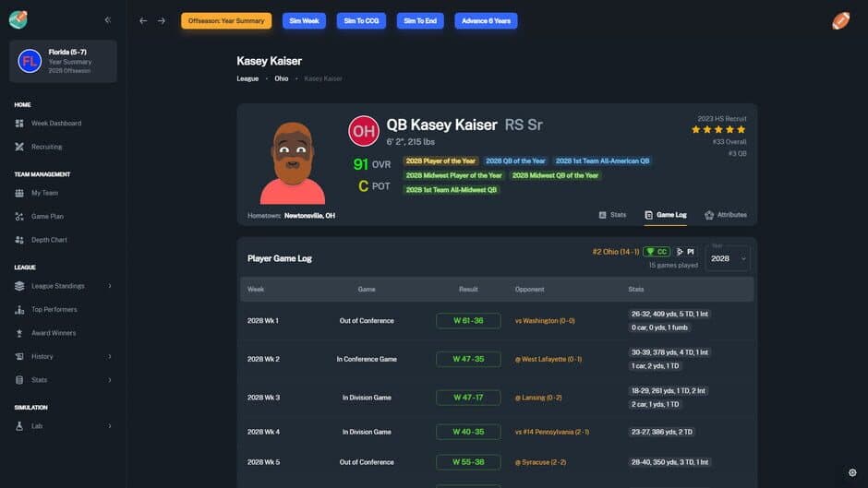Click the Florida team card in sidebar
Viewport: 868px width, 488px height.
pos(63,61)
